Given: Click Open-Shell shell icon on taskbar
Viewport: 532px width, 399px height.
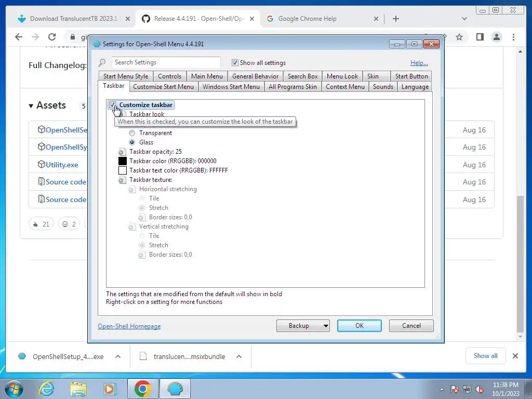Looking at the screenshot, I should click(175, 389).
